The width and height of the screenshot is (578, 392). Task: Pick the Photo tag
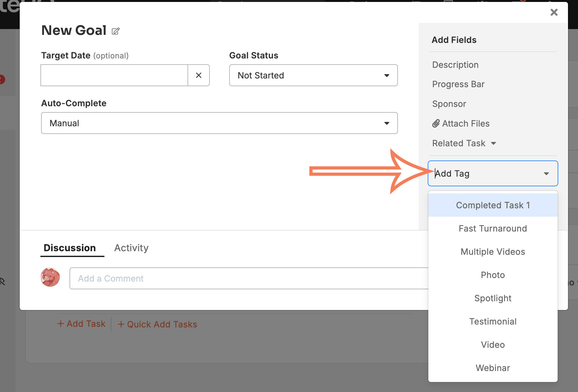[x=493, y=275]
